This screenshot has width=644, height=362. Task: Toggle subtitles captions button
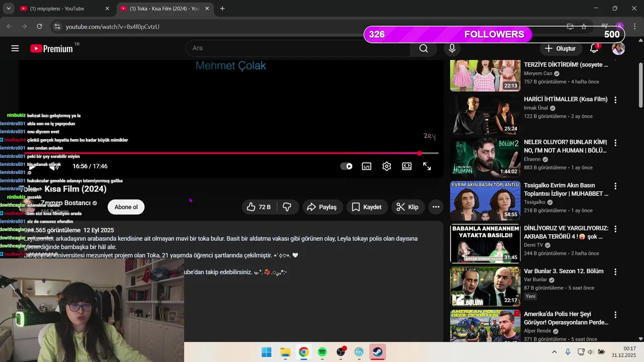(367, 166)
